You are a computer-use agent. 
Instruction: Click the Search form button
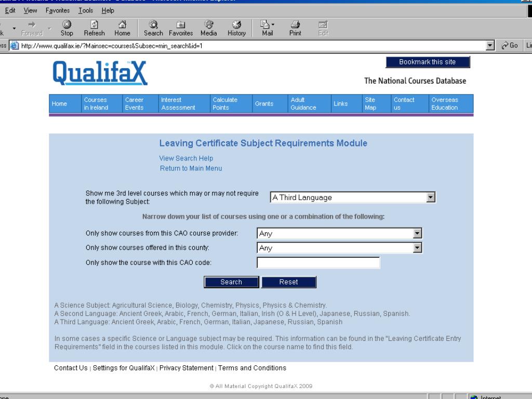tap(231, 282)
